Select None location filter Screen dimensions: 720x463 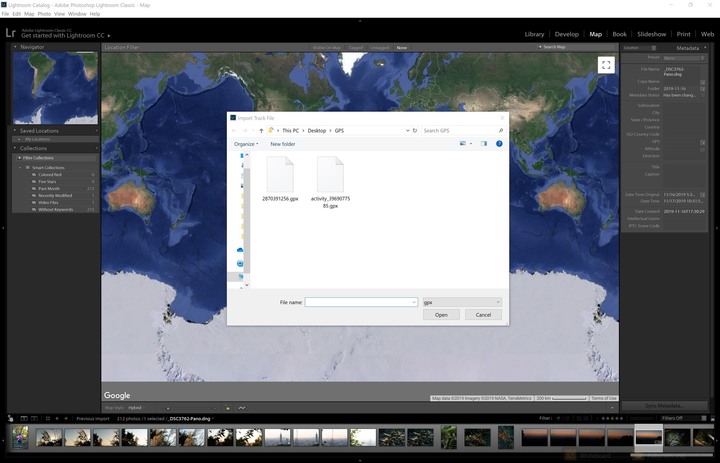(x=402, y=48)
